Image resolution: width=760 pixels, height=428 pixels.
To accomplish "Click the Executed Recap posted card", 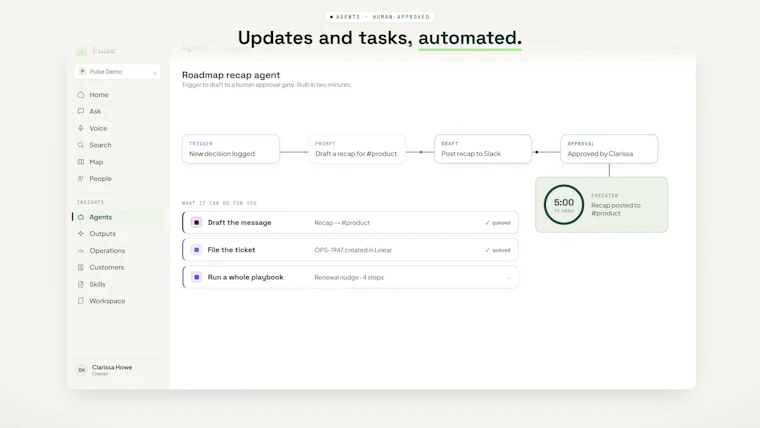I will [x=602, y=205].
